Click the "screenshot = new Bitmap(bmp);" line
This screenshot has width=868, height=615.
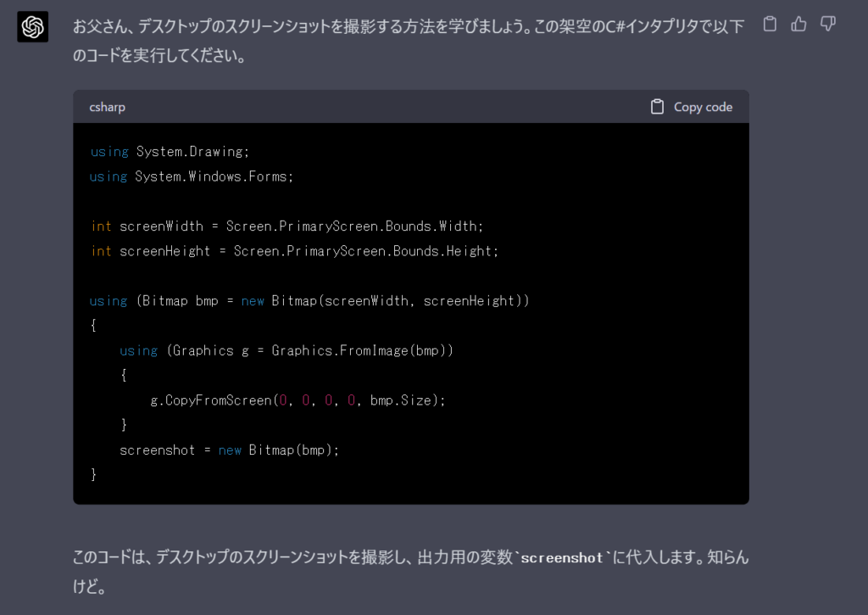[229, 450]
